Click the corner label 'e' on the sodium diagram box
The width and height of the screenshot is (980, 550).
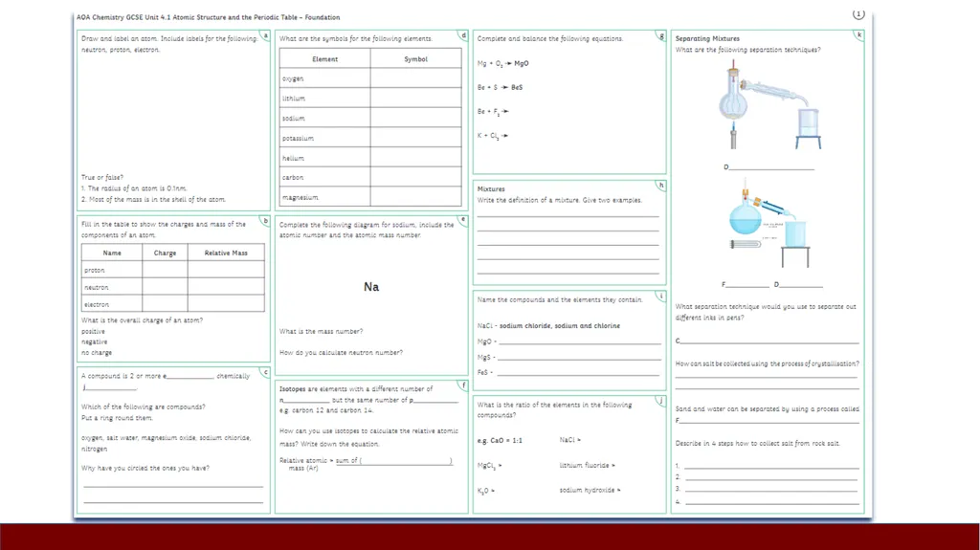pyautogui.click(x=463, y=219)
